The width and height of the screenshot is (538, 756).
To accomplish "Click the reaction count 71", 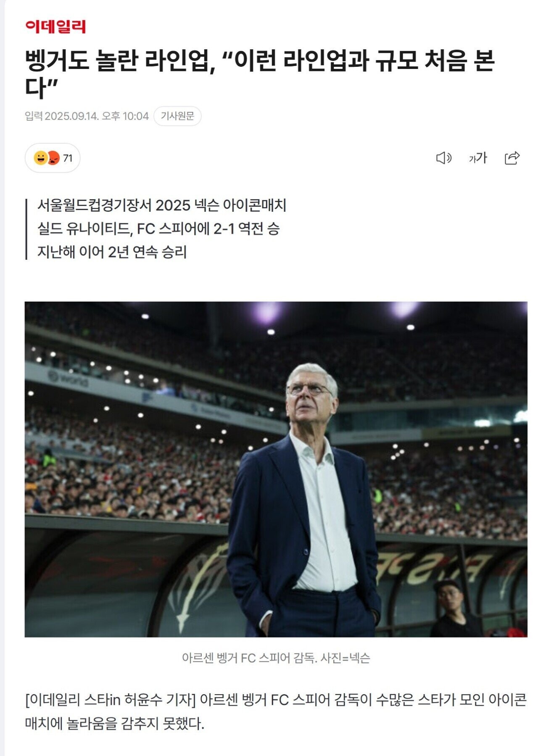I will coord(68,158).
